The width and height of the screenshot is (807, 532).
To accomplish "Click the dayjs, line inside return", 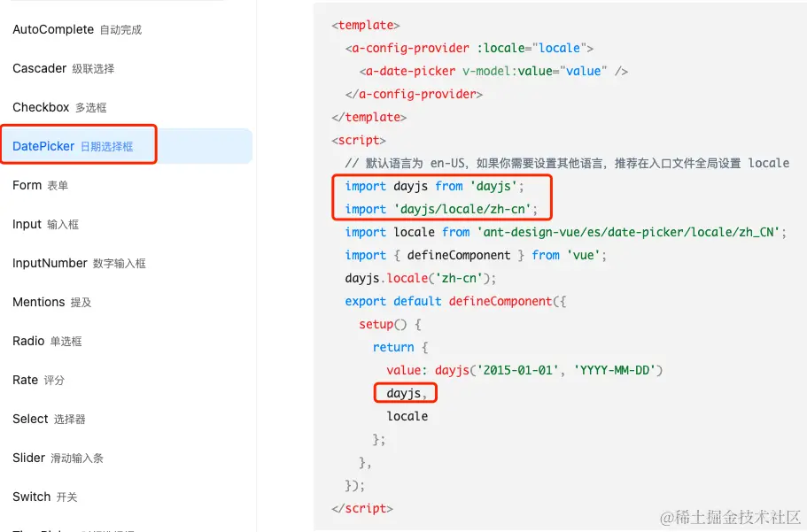I will coord(407,394).
